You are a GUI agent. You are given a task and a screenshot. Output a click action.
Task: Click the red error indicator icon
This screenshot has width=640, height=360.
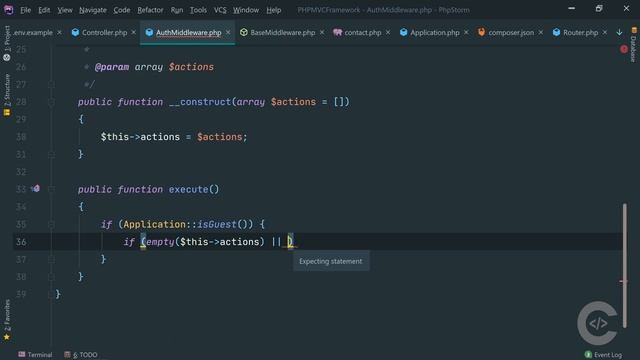[624, 49]
